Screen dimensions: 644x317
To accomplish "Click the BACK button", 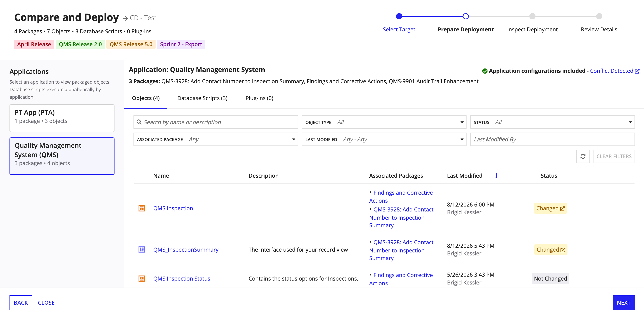I will [x=21, y=303].
